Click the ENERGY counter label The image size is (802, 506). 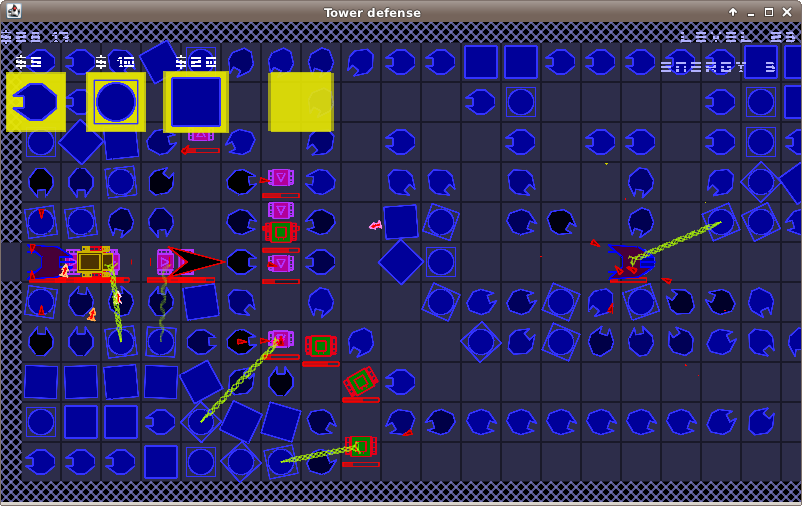pyautogui.click(x=717, y=68)
